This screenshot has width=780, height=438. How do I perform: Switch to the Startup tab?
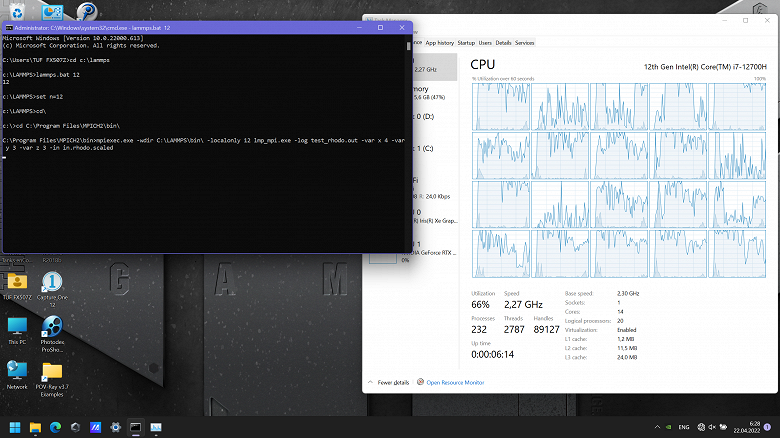(466, 43)
